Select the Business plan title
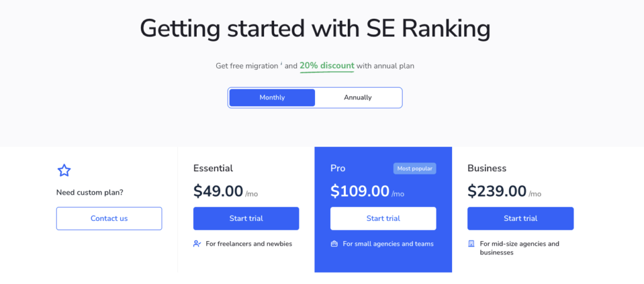Screen dimensions: 644x284 click(487, 168)
